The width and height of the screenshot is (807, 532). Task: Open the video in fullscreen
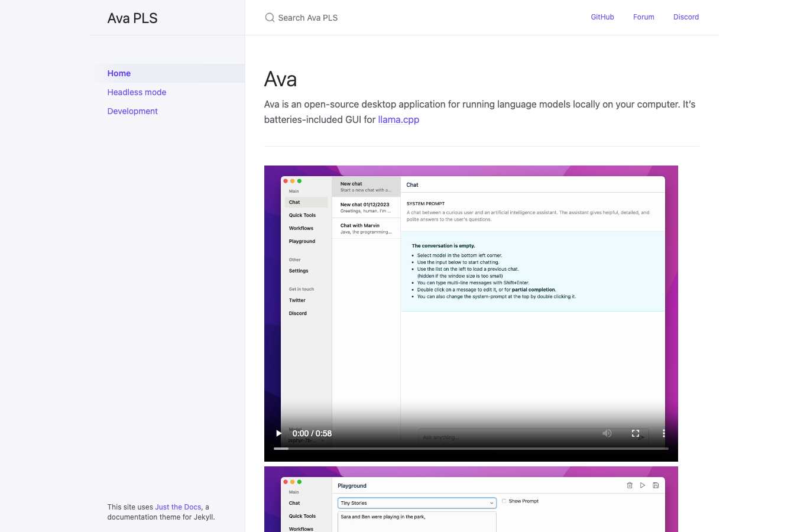point(636,433)
